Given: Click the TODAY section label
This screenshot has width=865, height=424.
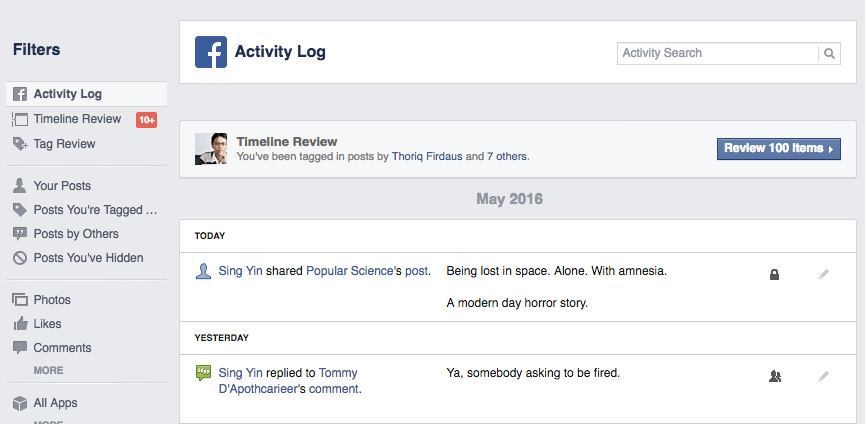Looking at the screenshot, I should point(210,236).
